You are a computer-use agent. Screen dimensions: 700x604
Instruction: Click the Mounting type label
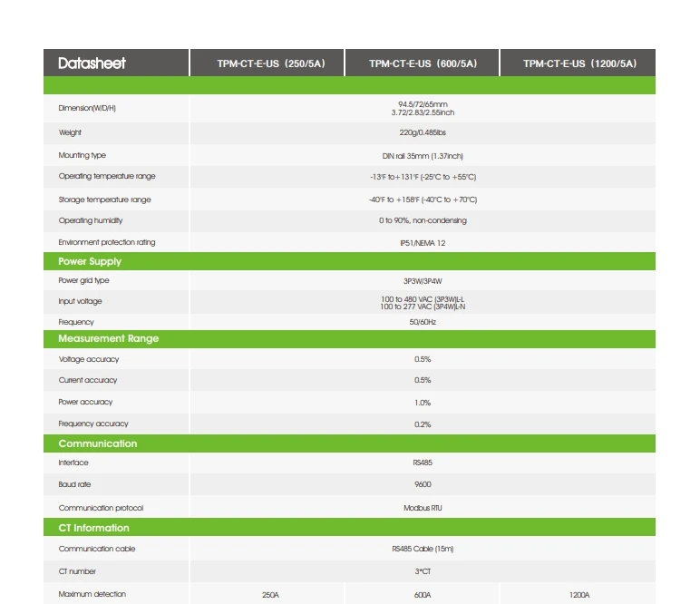(x=83, y=155)
